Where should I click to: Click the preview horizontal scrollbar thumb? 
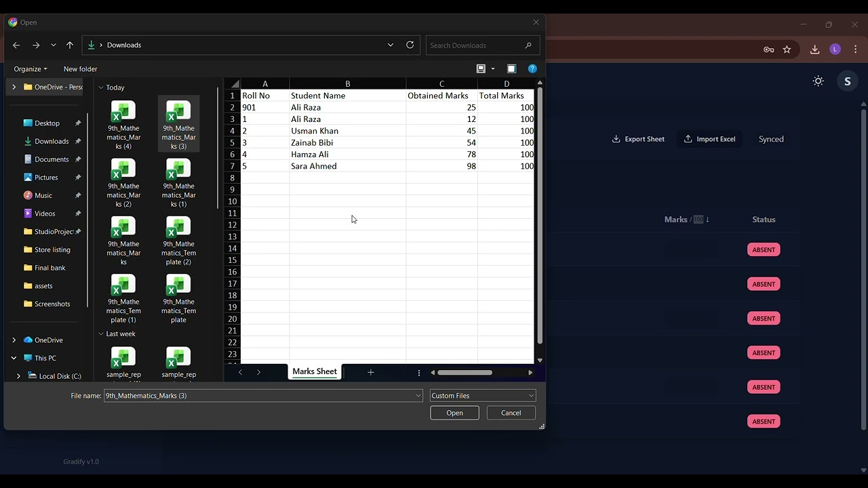[465, 372]
